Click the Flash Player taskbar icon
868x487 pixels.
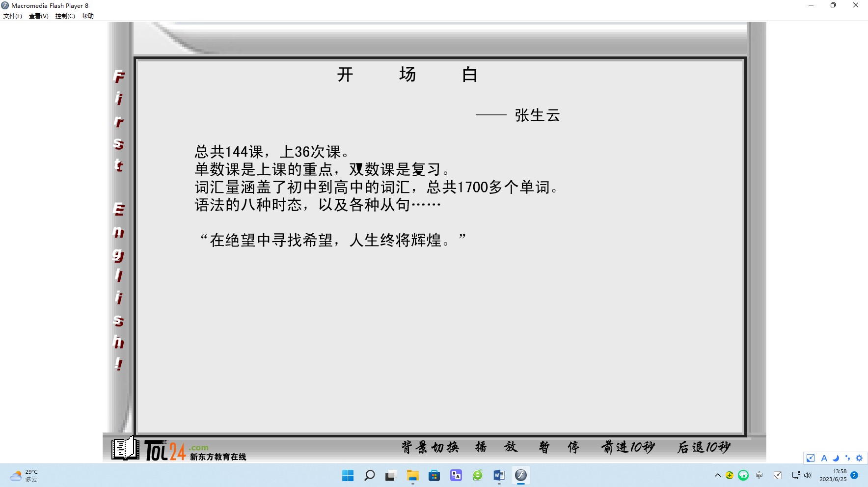(520, 475)
